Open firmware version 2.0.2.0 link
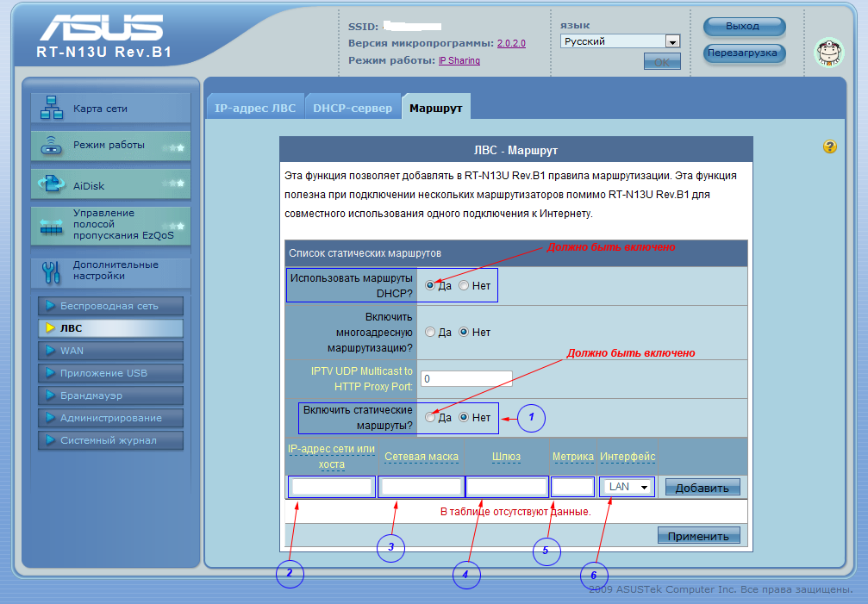 pyautogui.click(x=511, y=43)
